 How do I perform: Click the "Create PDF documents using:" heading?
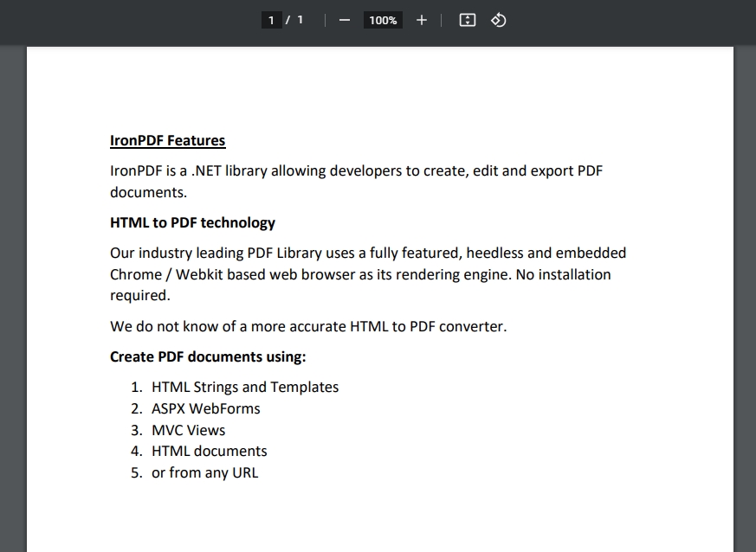208,356
